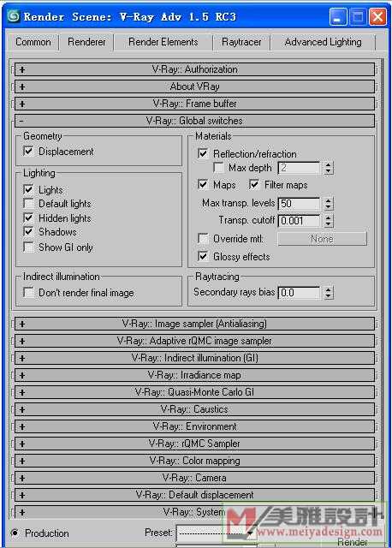Image resolution: width=392 pixels, height=548 pixels.
Task: Toggle the Glossy effects checkbox
Action: tap(203, 257)
